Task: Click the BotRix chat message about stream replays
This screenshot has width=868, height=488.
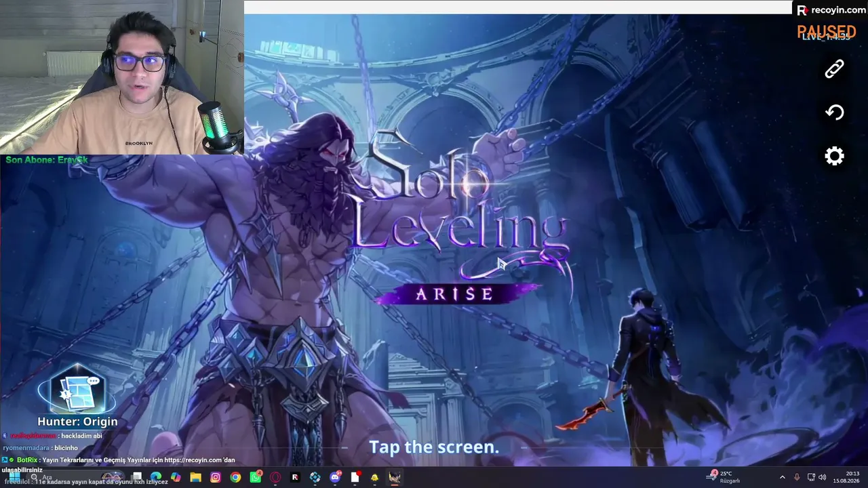Action: tap(119, 465)
